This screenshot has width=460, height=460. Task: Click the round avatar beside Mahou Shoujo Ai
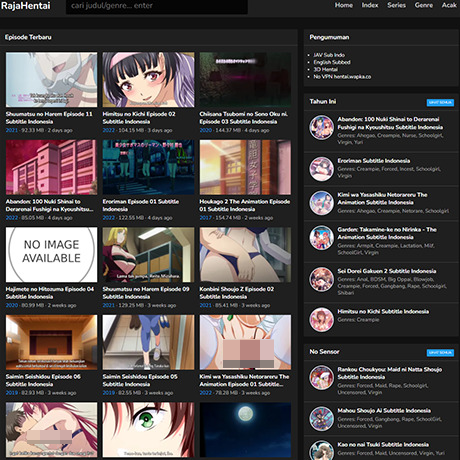coord(321,419)
